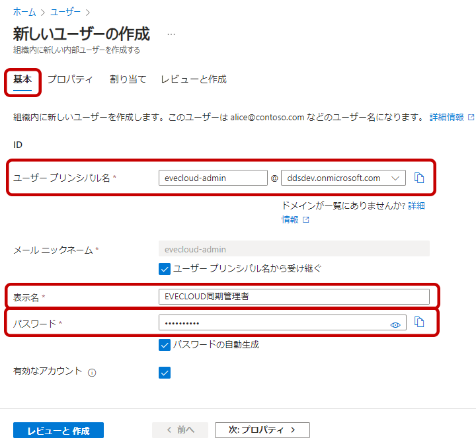Switch to the 割り当て tab
The height and width of the screenshot is (448, 476).
tap(128, 79)
